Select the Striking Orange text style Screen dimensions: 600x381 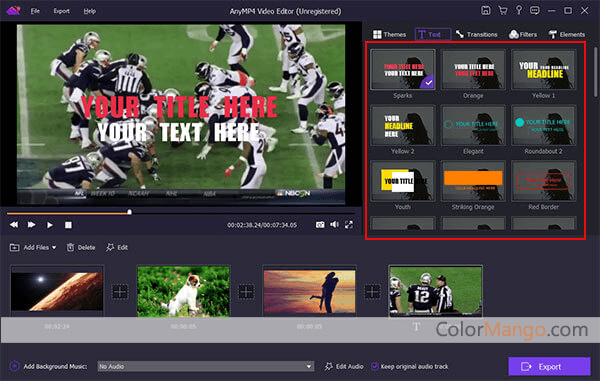[x=473, y=181]
